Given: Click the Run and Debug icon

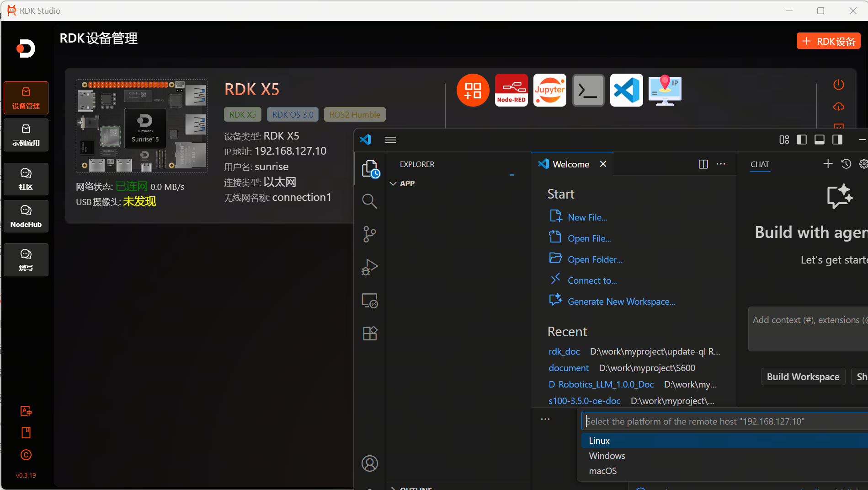Looking at the screenshot, I should pos(369,267).
